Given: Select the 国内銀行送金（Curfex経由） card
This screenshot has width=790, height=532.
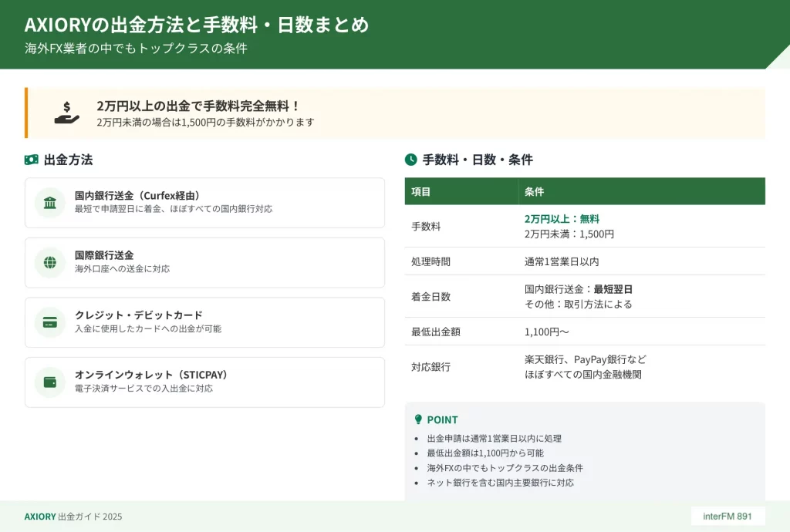Looking at the screenshot, I should click(204, 203).
